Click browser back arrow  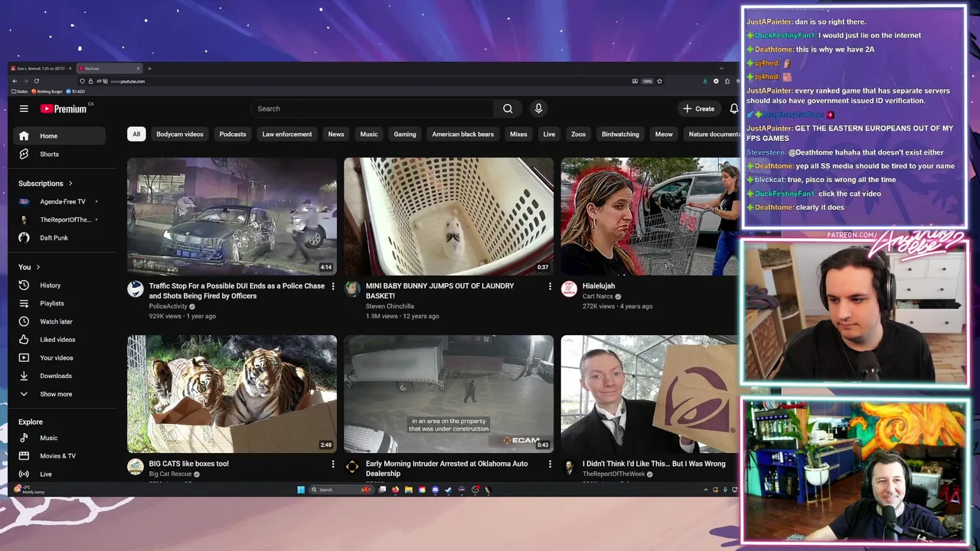(15, 81)
